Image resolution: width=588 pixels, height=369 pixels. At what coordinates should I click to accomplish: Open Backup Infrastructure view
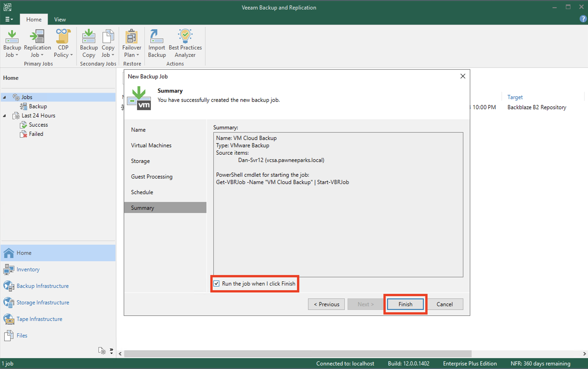(x=58, y=286)
